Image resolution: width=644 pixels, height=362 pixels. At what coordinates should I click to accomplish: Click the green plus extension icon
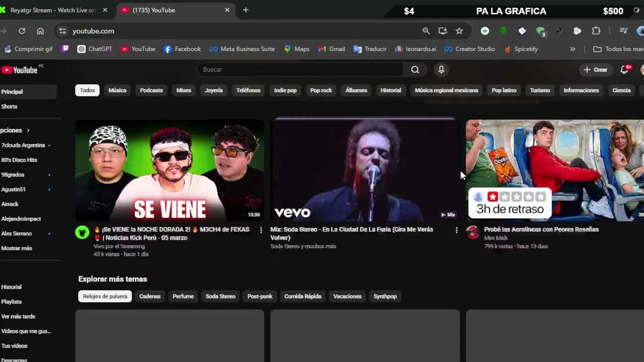485,31
